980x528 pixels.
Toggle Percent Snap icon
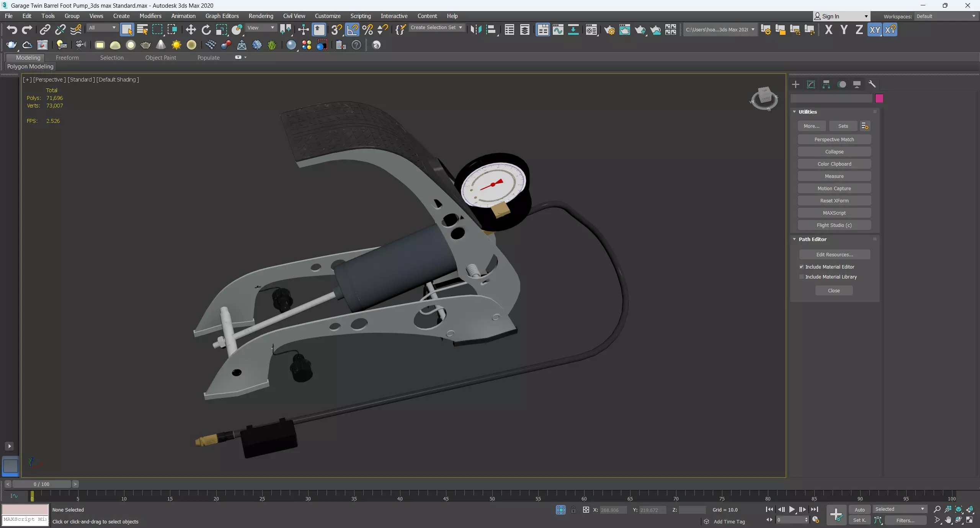367,29
